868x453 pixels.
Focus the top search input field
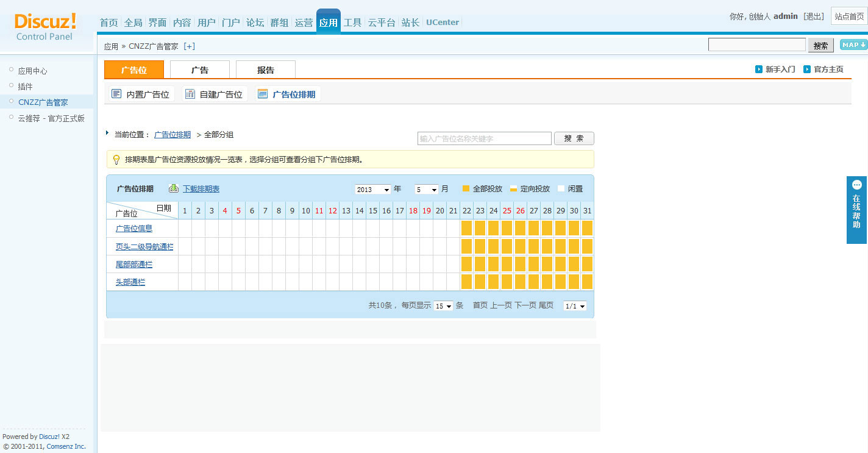[757, 45]
